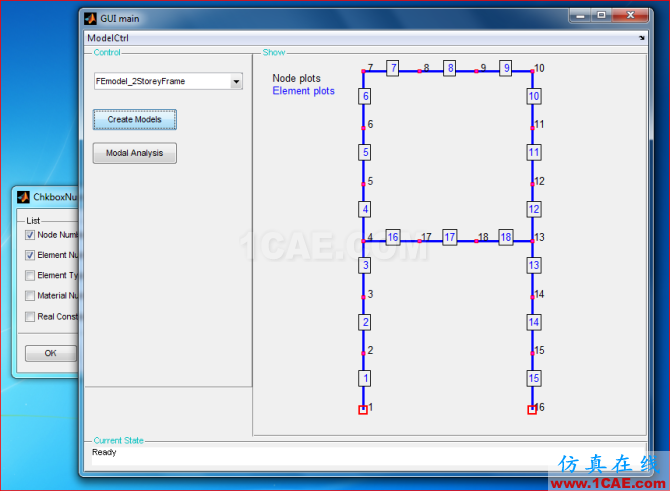
Task: Enable Material Number checkbox in ChkboxNum window
Action: 30,296
